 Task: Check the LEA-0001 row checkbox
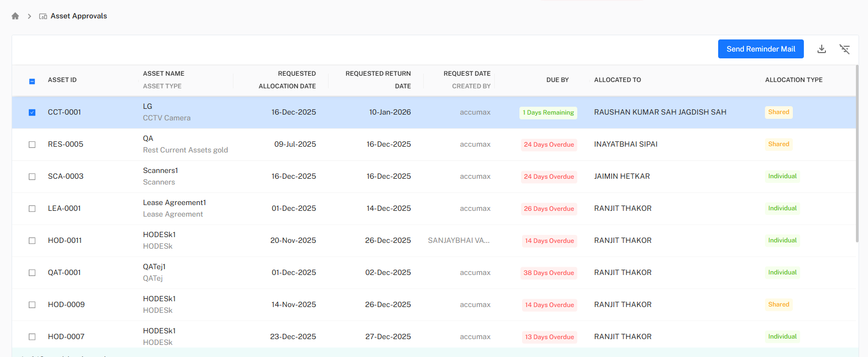click(x=32, y=209)
